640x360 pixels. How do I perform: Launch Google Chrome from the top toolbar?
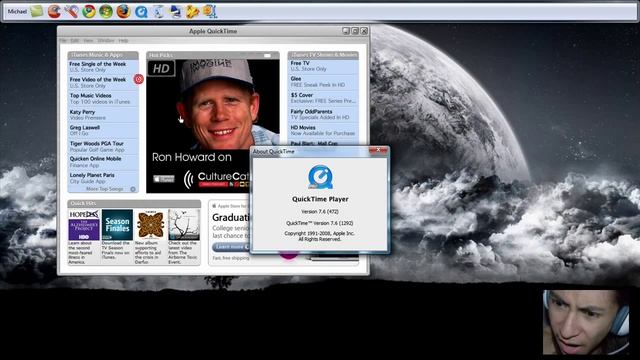(x=89, y=11)
